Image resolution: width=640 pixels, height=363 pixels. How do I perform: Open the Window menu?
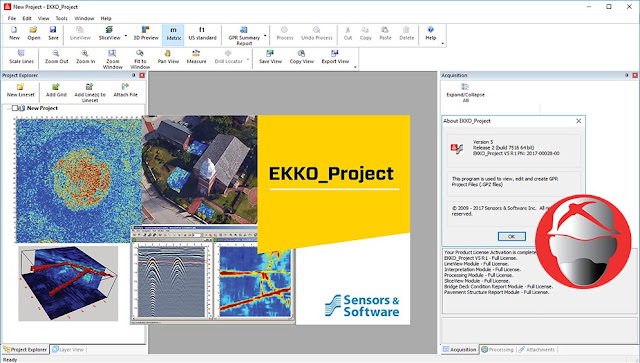click(x=84, y=18)
